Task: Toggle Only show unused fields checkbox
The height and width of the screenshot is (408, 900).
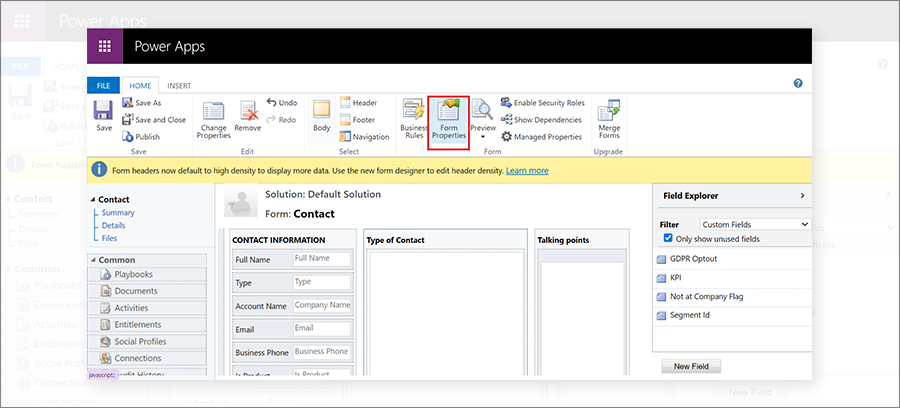Action: 668,238
